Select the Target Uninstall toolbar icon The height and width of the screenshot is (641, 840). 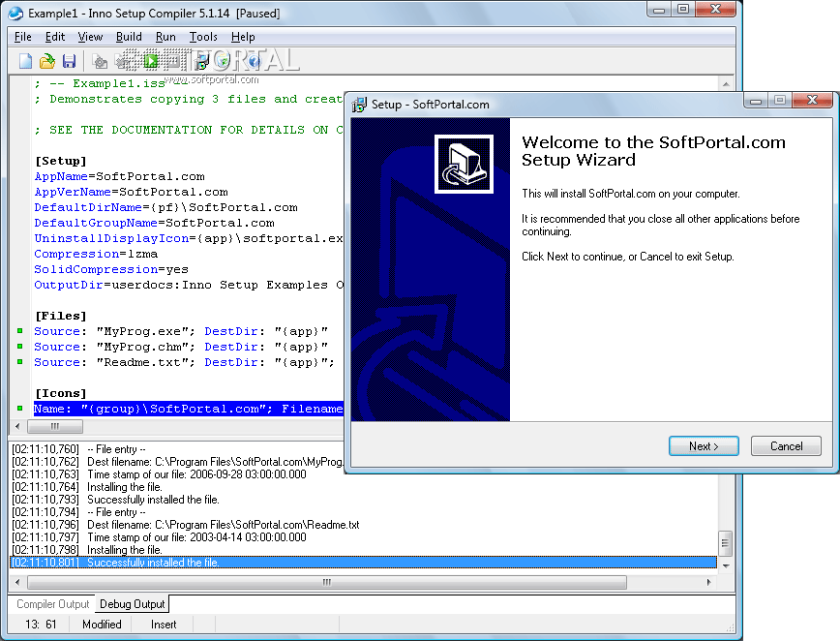point(223,61)
